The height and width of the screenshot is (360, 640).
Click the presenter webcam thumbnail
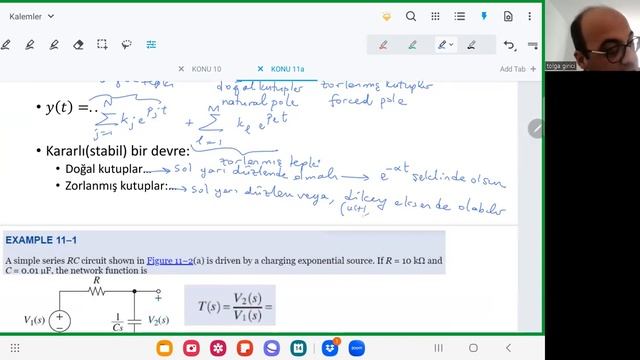[592, 36]
